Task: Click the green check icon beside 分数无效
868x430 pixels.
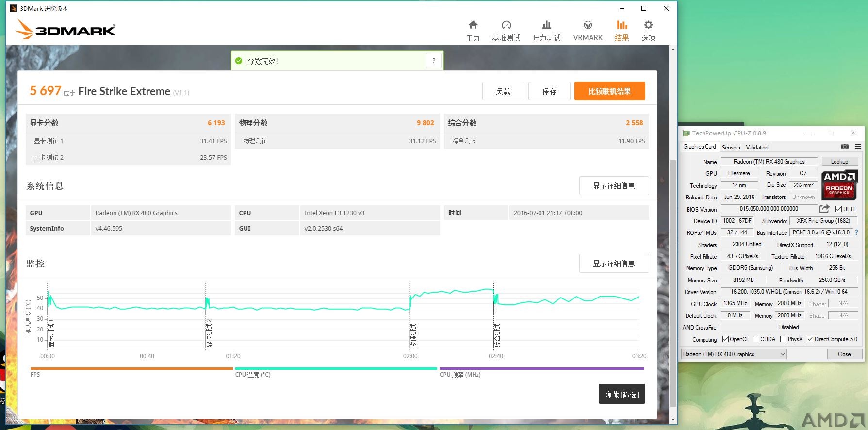Action: pyautogui.click(x=239, y=61)
